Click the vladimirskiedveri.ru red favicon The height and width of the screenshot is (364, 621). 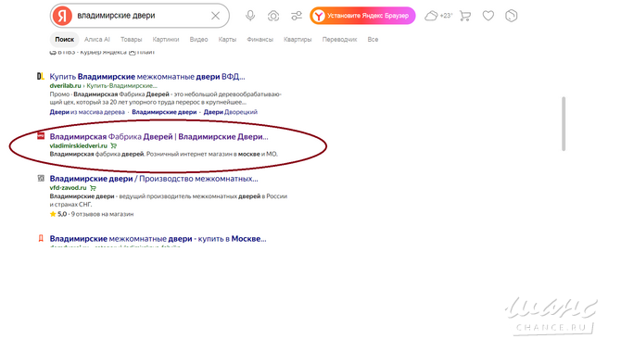pyautogui.click(x=41, y=136)
